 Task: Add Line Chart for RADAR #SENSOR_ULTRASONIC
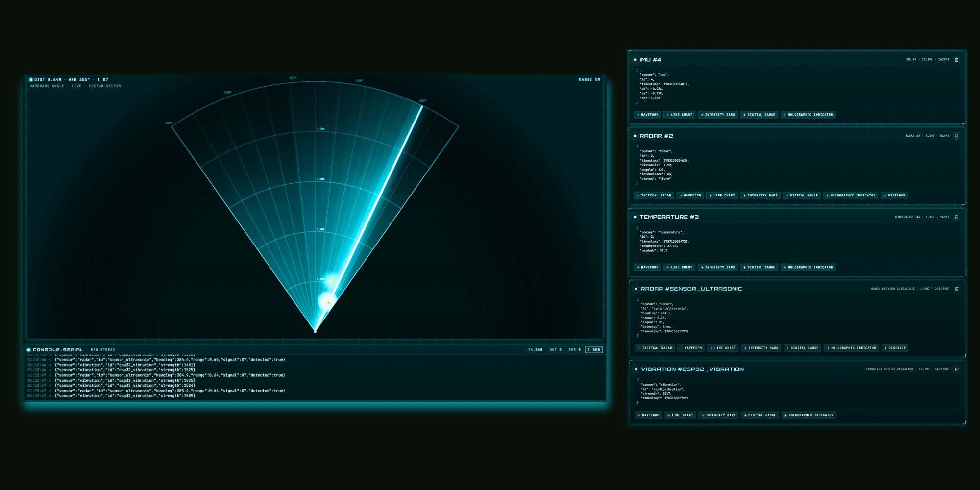[x=723, y=348]
